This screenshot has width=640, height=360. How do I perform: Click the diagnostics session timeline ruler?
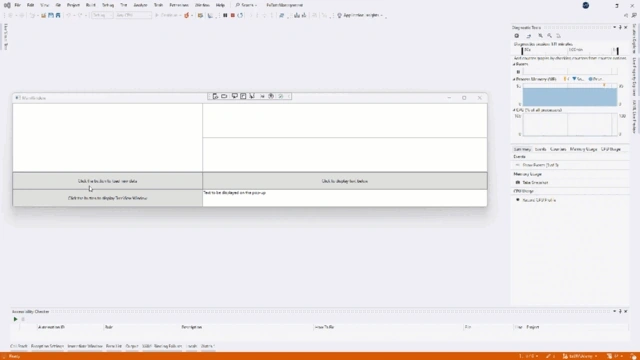tap(570, 50)
